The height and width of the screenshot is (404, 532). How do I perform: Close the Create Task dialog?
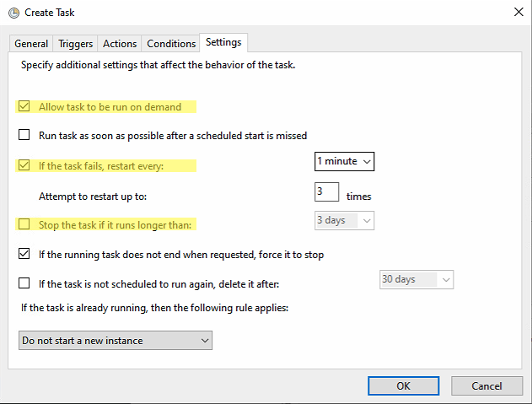pyautogui.click(x=516, y=13)
